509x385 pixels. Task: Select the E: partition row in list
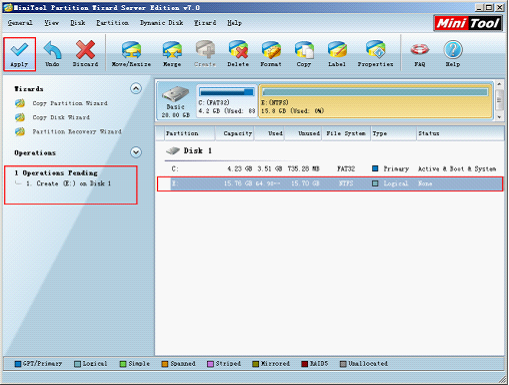330,184
